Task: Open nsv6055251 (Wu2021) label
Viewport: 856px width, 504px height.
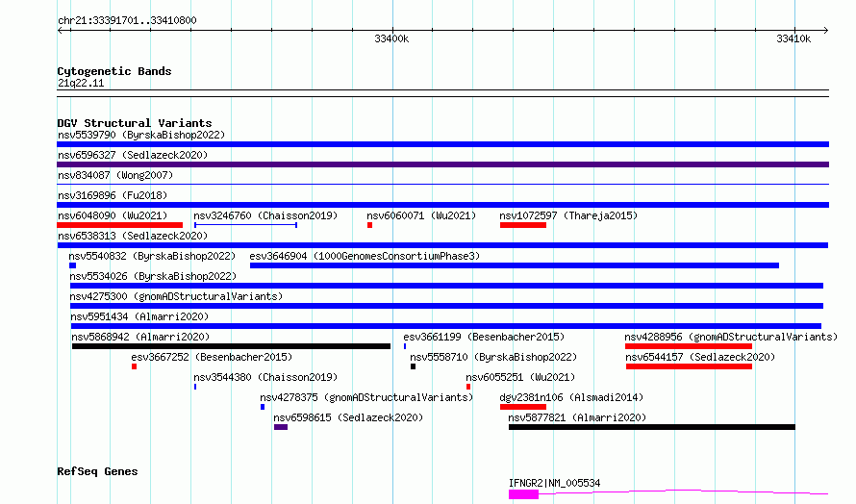Action: point(520,377)
